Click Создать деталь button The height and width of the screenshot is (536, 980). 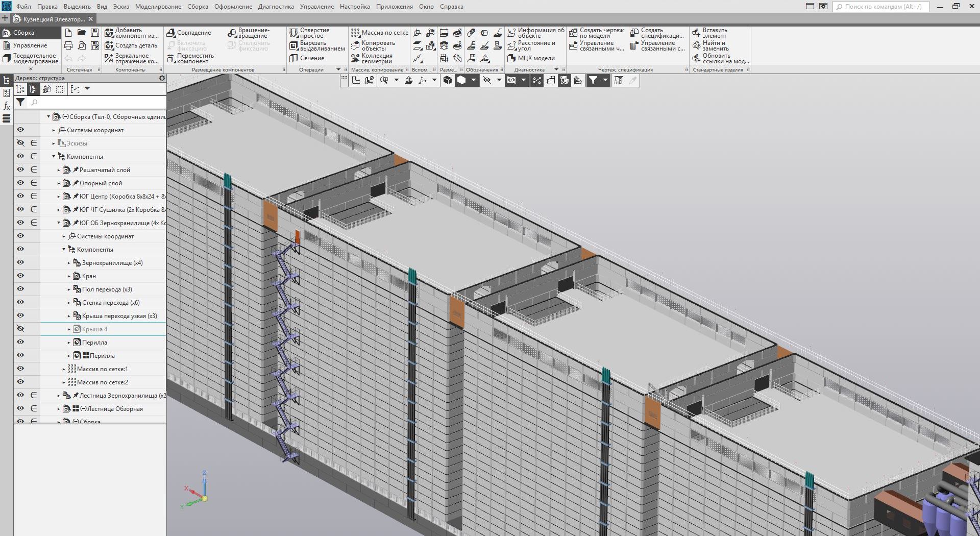(x=131, y=45)
